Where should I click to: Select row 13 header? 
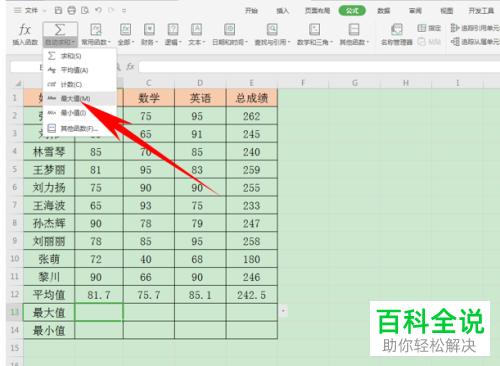click(x=15, y=312)
